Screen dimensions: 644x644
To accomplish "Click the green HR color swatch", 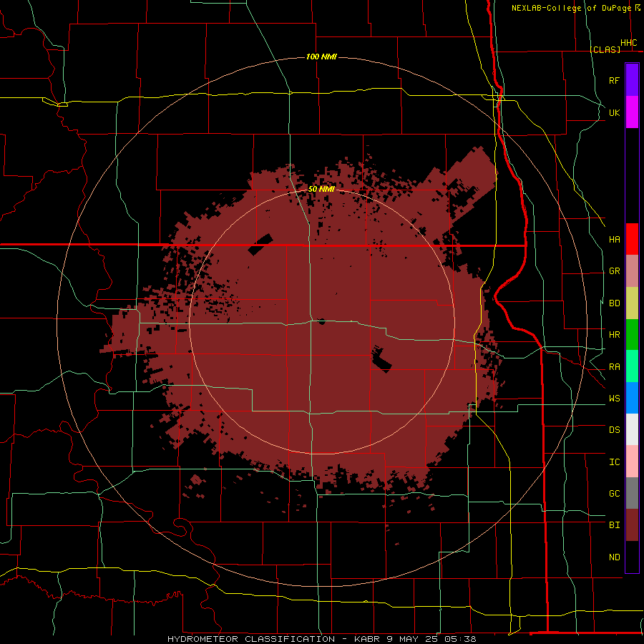I will pos(632,335).
